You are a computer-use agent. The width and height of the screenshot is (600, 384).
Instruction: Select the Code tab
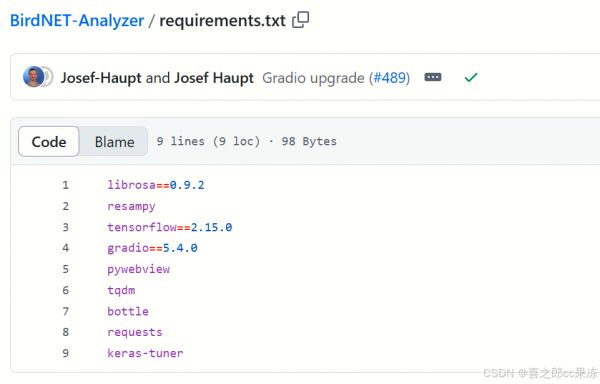[49, 142]
